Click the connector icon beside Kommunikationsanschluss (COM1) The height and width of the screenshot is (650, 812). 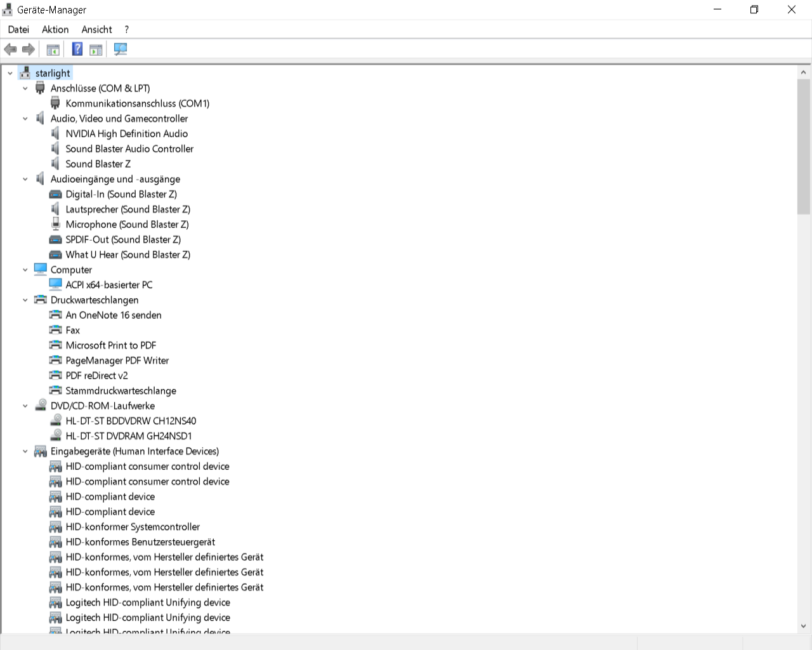[55, 103]
